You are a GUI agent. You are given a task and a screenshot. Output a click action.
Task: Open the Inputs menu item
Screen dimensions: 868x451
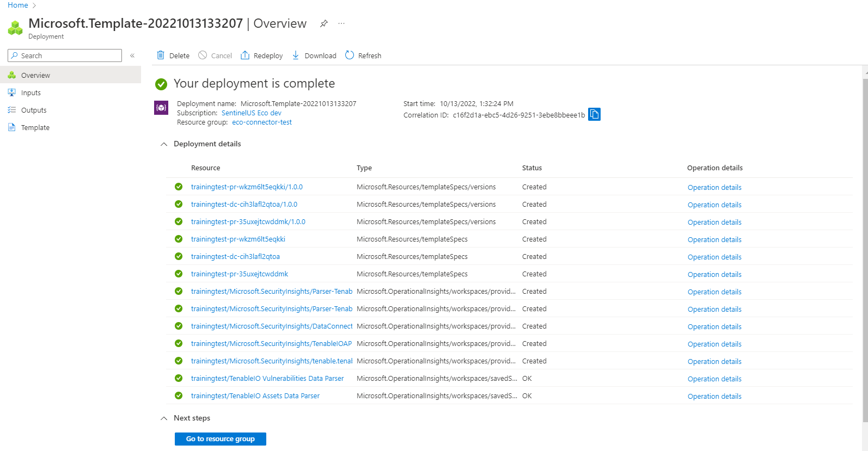70,92
